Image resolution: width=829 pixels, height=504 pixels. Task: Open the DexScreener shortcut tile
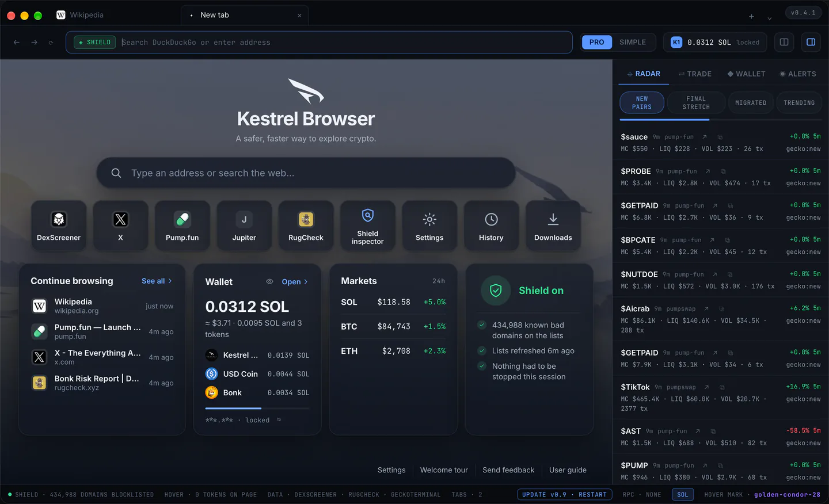coord(59,226)
